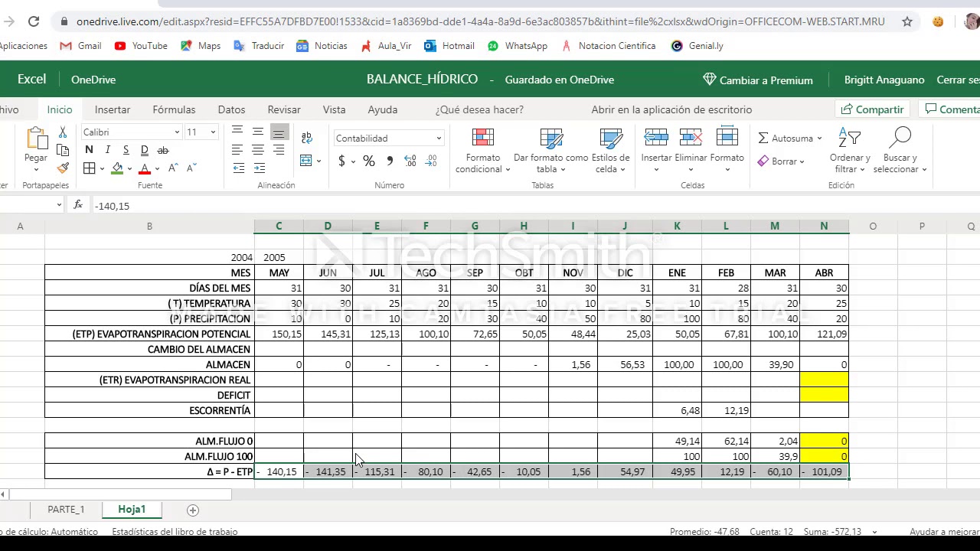Click the formula bar showing -140,15
980x551 pixels.
(x=536, y=205)
